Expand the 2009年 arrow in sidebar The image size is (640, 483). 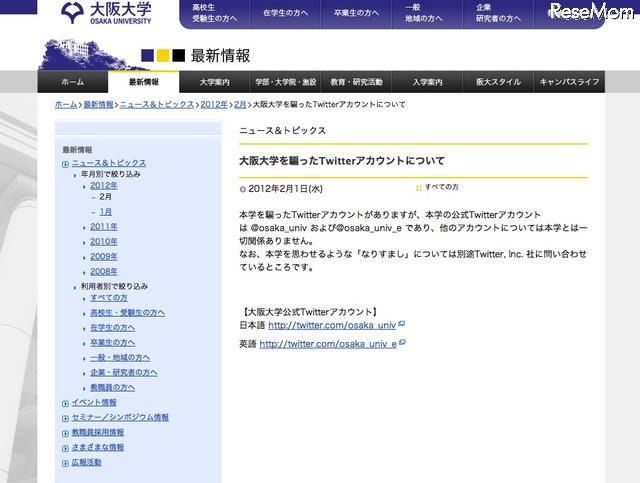[x=84, y=258]
